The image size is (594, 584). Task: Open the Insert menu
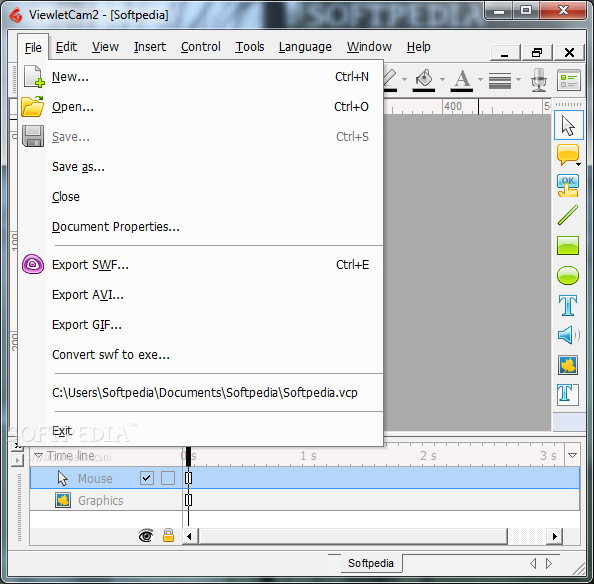pos(150,47)
